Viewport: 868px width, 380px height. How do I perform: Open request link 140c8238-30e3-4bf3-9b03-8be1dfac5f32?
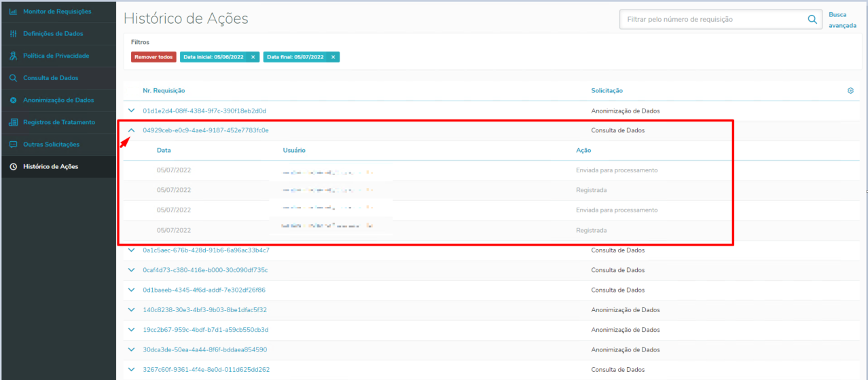tap(204, 310)
